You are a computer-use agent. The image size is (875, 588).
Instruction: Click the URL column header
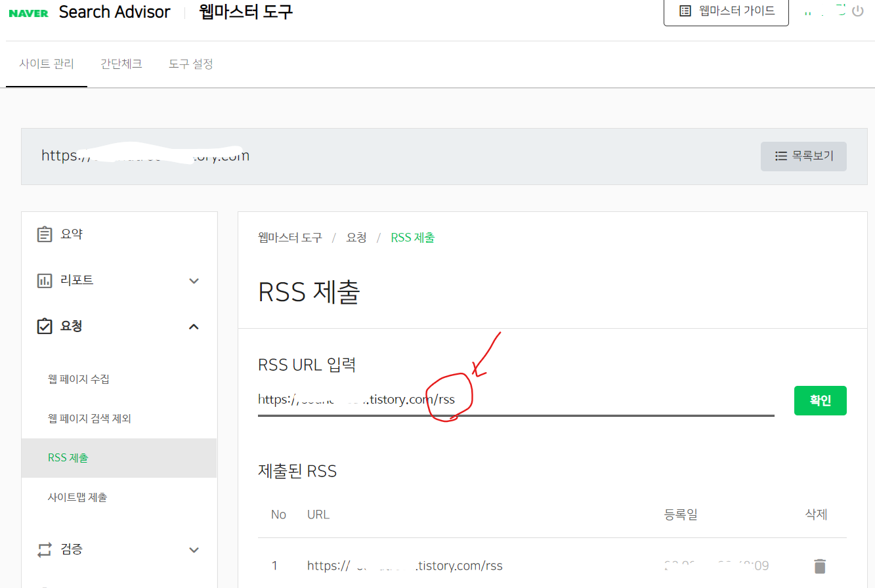coord(318,514)
